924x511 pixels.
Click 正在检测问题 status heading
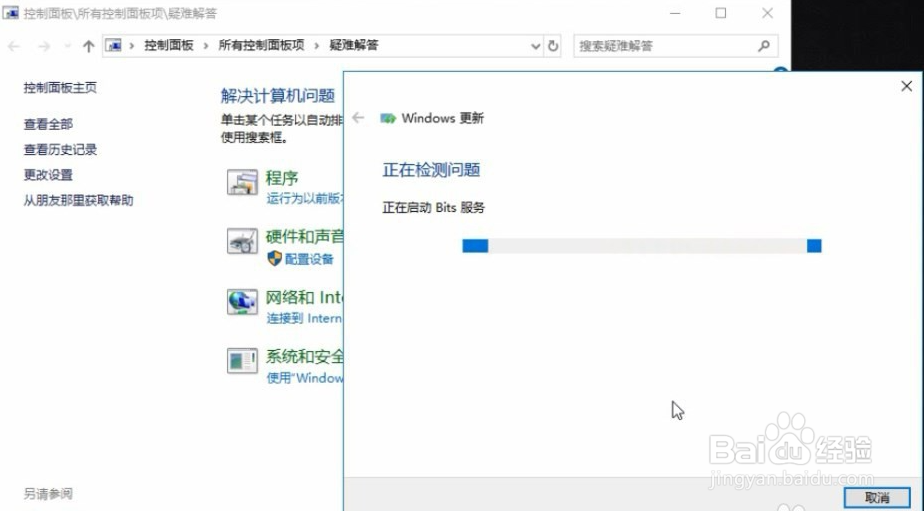click(x=431, y=170)
